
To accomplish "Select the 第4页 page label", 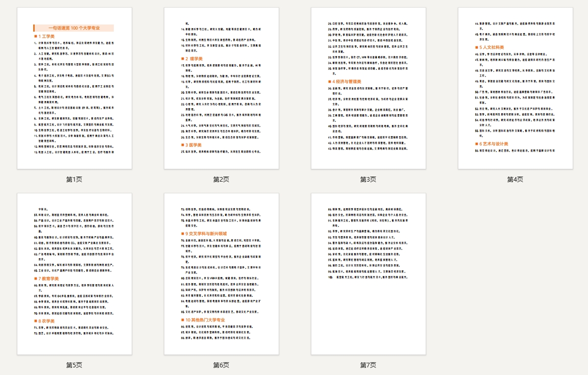I will [x=514, y=180].
